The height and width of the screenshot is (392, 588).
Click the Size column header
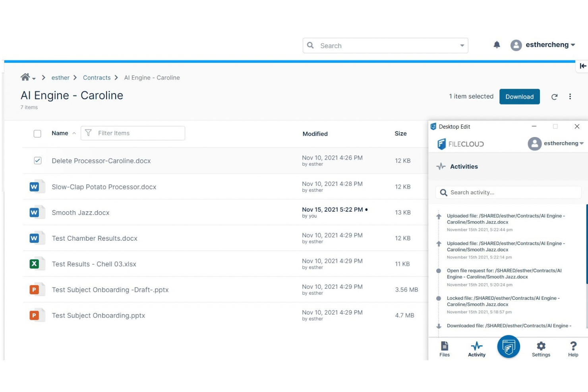tap(400, 133)
